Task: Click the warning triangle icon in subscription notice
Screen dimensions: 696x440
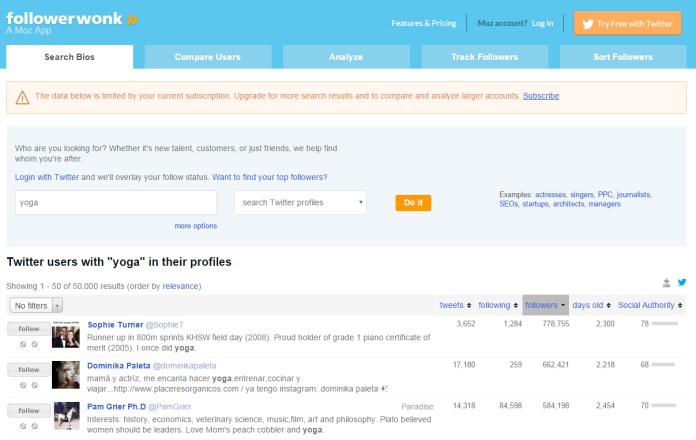Action: pos(22,97)
